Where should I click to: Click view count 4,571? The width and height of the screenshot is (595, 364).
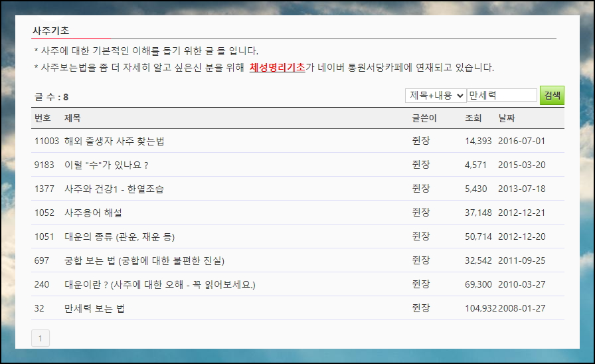point(475,165)
